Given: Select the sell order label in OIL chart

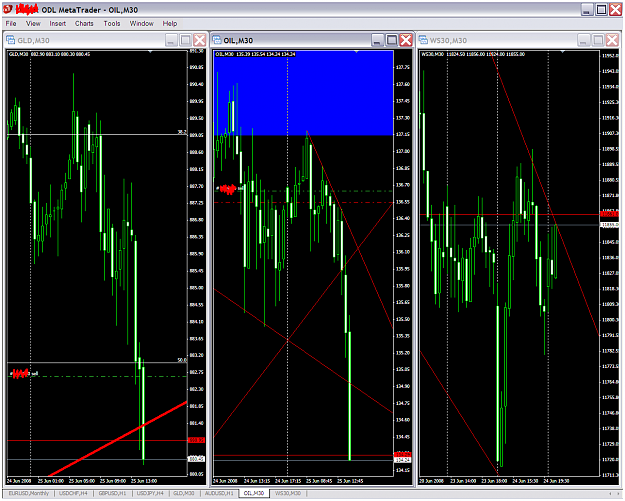Looking at the screenshot, I should (230, 188).
